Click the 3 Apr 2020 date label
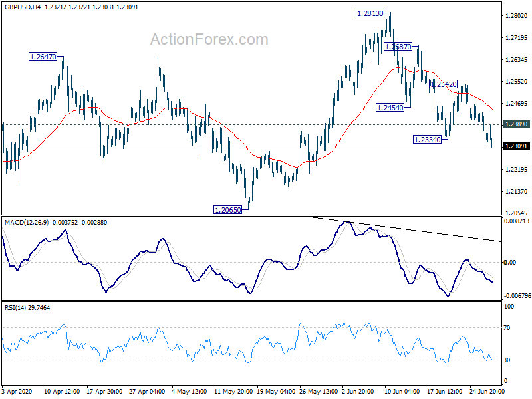532x399 pixels. (x=17, y=392)
